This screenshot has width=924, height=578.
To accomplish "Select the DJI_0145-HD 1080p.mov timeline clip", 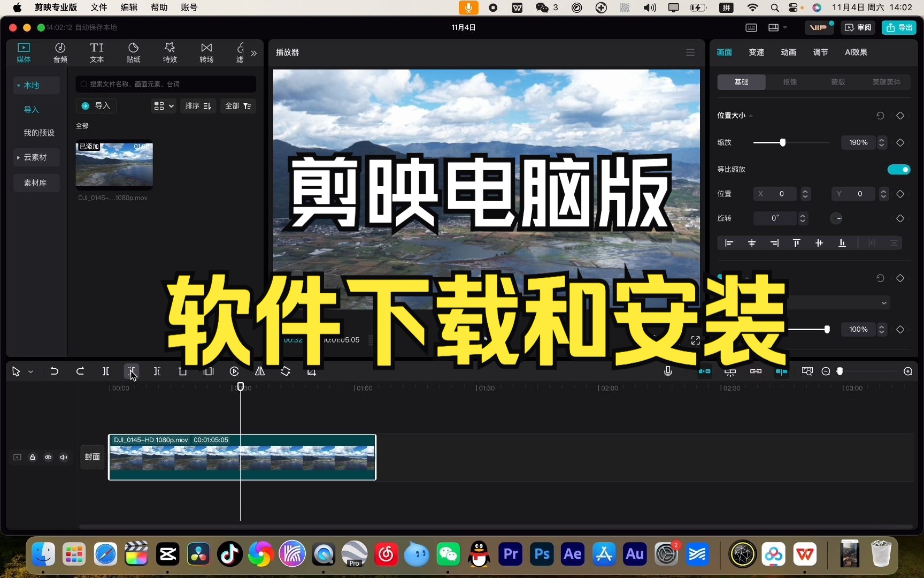I will pos(242,457).
